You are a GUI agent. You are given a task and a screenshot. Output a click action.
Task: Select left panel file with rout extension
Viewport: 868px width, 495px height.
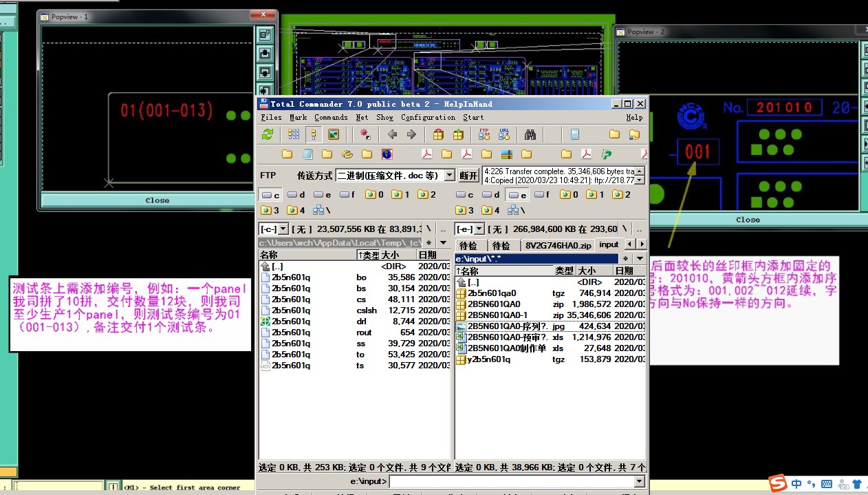354,333
